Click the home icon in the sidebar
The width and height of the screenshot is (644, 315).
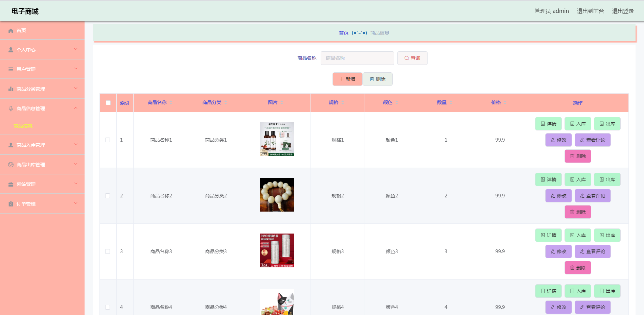pos(11,31)
